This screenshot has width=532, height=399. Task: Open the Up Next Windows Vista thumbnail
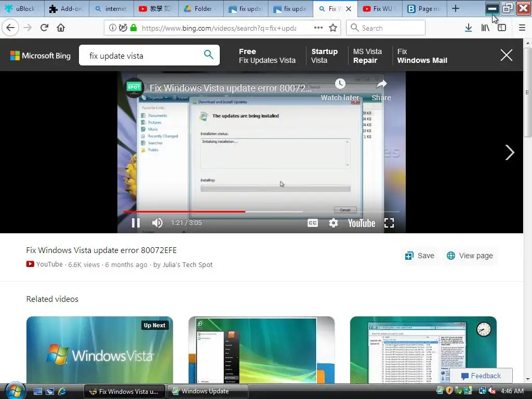click(x=100, y=350)
